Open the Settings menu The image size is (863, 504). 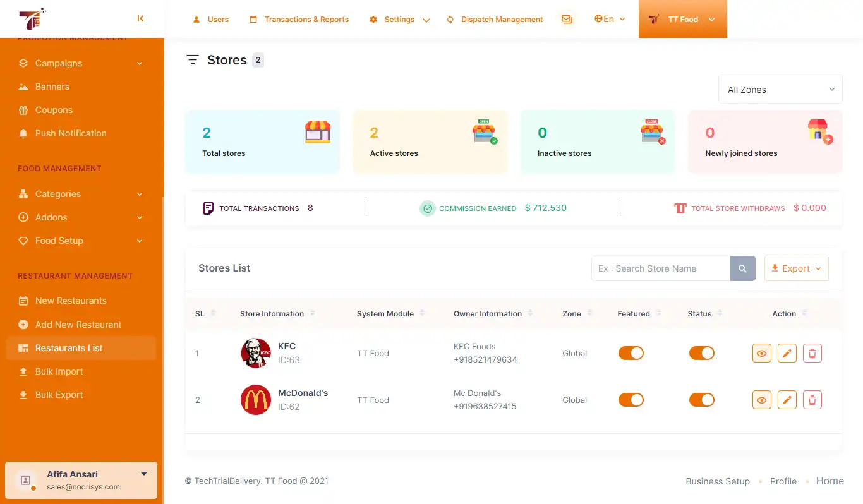pyautogui.click(x=398, y=19)
